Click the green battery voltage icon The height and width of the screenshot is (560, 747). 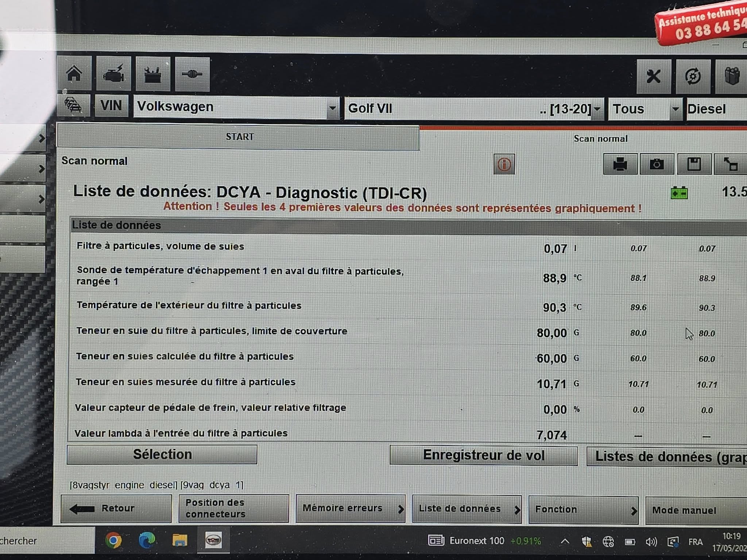(x=679, y=192)
